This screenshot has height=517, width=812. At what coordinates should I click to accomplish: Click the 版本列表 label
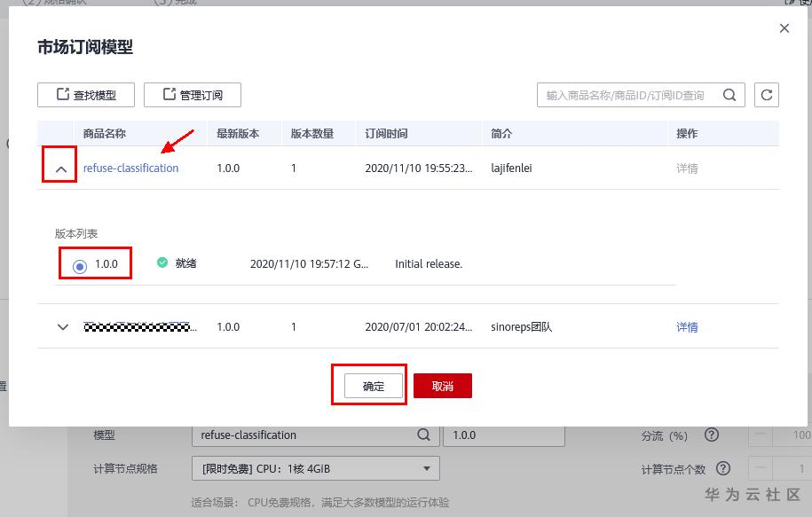76,233
